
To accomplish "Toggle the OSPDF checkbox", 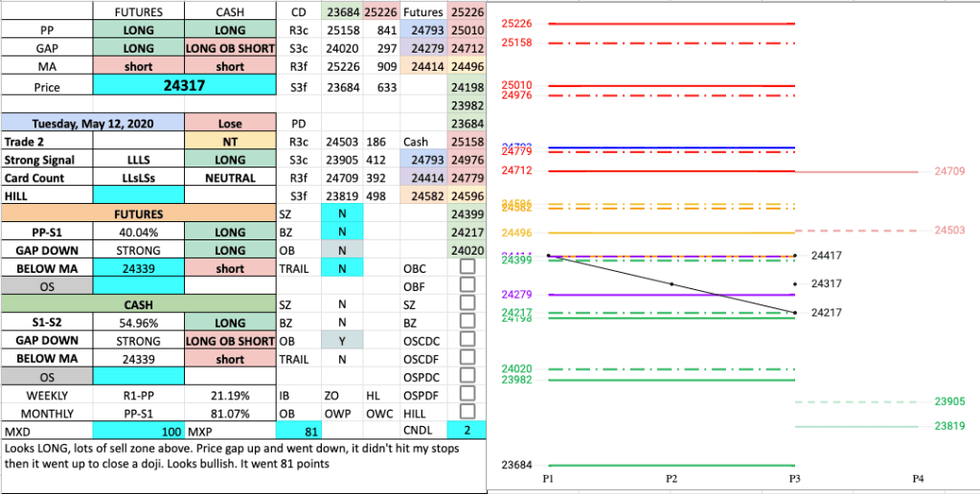I will click(467, 395).
